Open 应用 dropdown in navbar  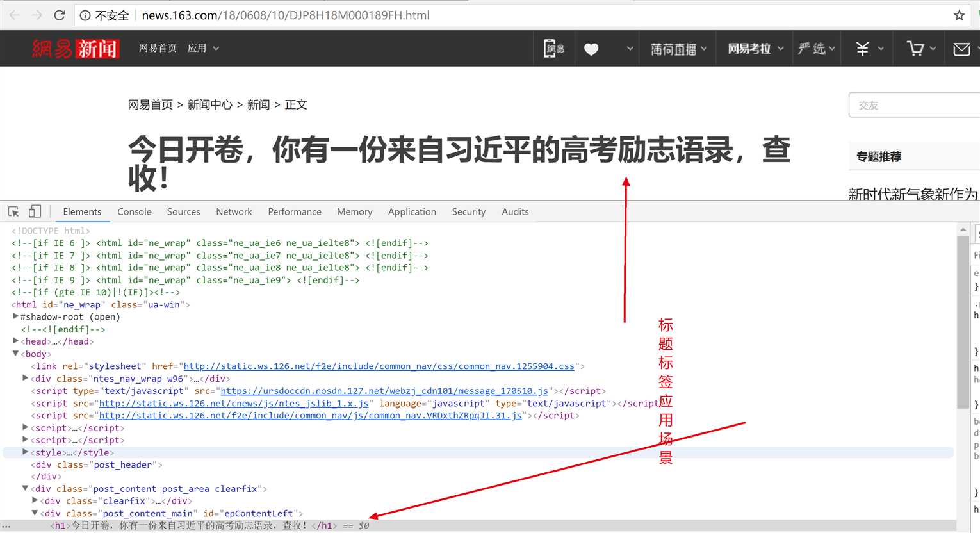point(203,48)
